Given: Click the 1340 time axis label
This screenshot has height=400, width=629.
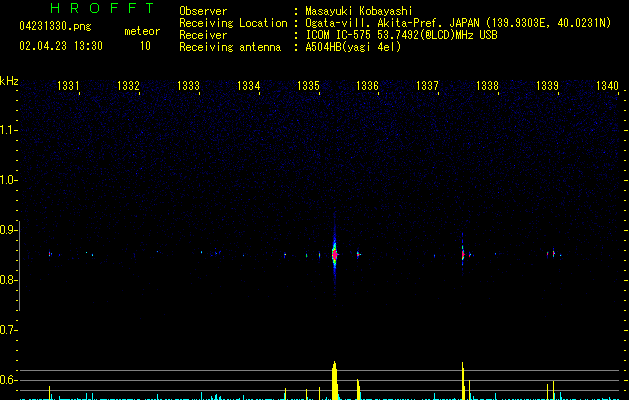Looking at the screenshot, I should coord(607,86).
